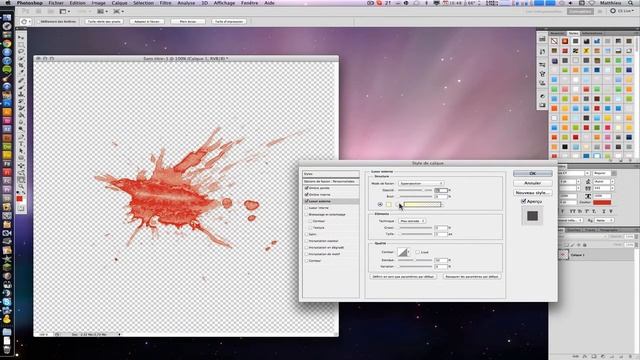Open the Technique dropdown
Image resolution: width=640 pixels, height=360 pixels.
(x=412, y=221)
